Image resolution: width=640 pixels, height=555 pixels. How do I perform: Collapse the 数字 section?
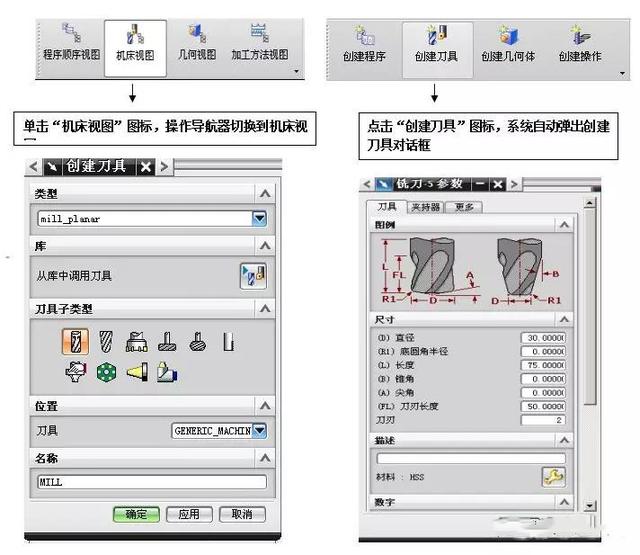point(564,502)
